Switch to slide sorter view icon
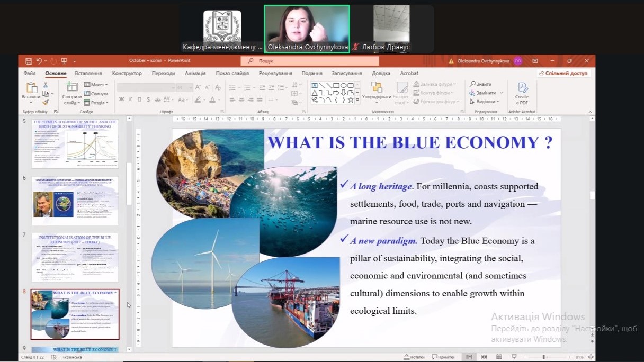This screenshot has width=644, height=362. pos(484,357)
